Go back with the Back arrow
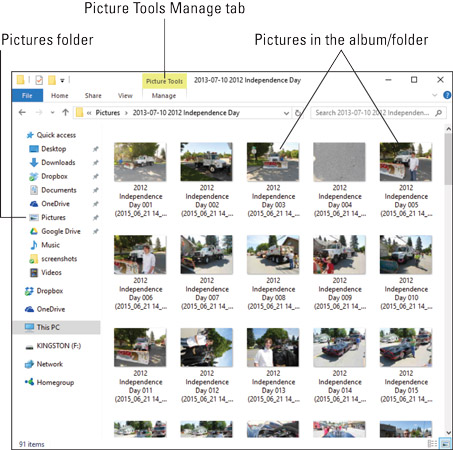The width and height of the screenshot is (453, 450). 22,112
